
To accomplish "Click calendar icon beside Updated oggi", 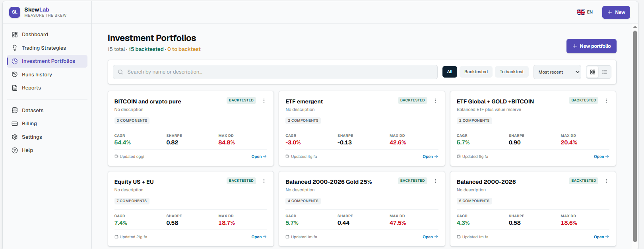I will (116, 156).
